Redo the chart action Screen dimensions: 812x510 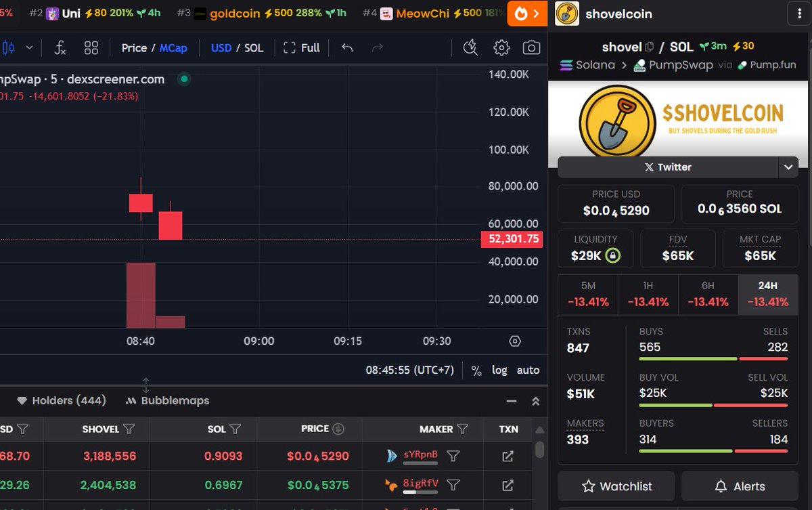(378, 48)
